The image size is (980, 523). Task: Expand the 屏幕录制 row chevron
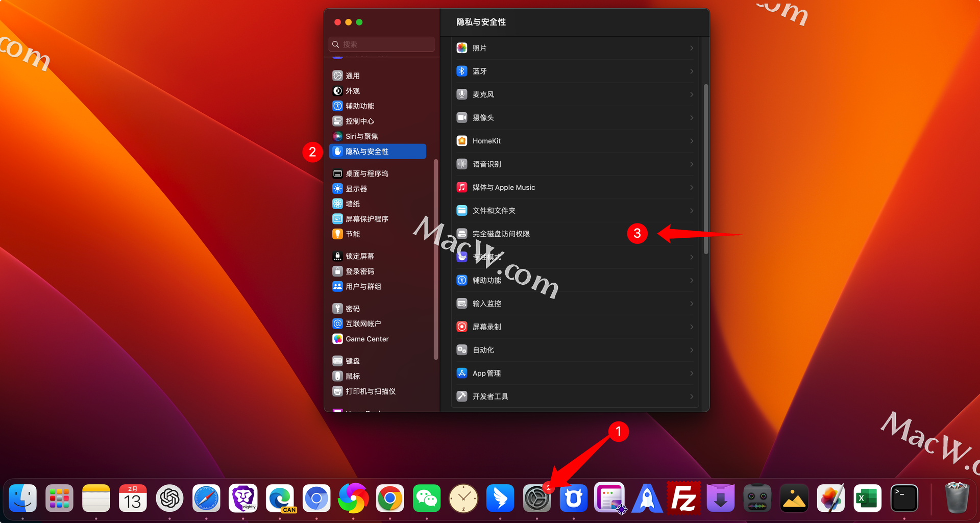tap(692, 327)
